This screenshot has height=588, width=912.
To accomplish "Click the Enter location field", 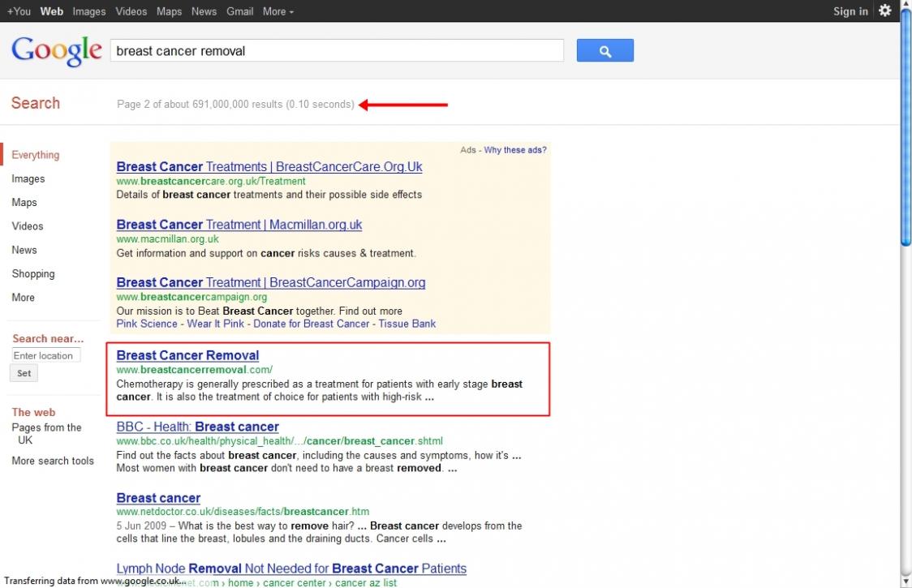I will [45, 355].
